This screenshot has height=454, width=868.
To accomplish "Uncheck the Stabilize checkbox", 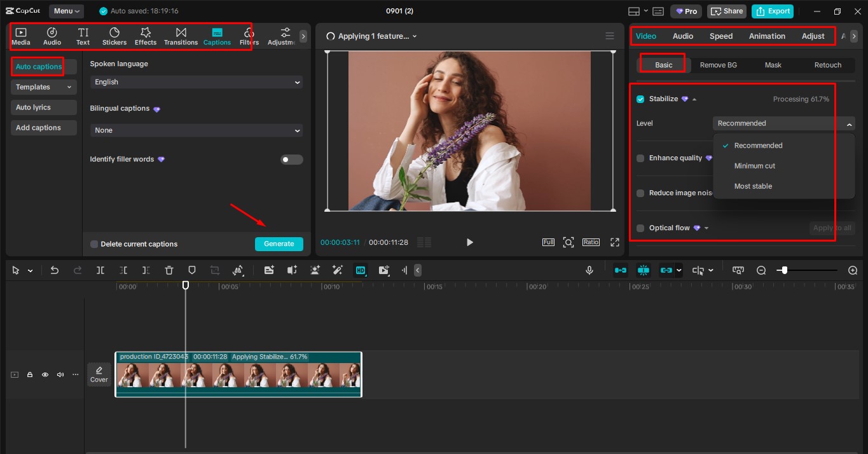I will tap(640, 99).
